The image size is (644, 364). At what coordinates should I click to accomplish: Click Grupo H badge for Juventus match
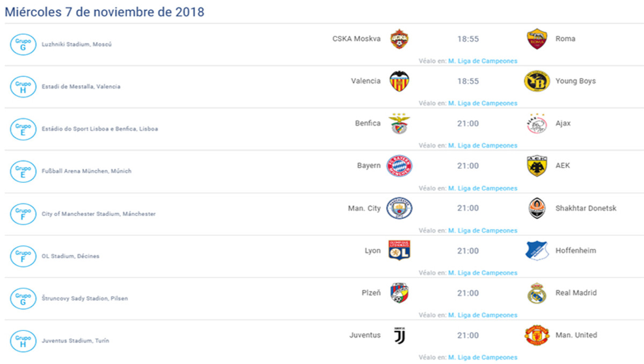pos(23,340)
